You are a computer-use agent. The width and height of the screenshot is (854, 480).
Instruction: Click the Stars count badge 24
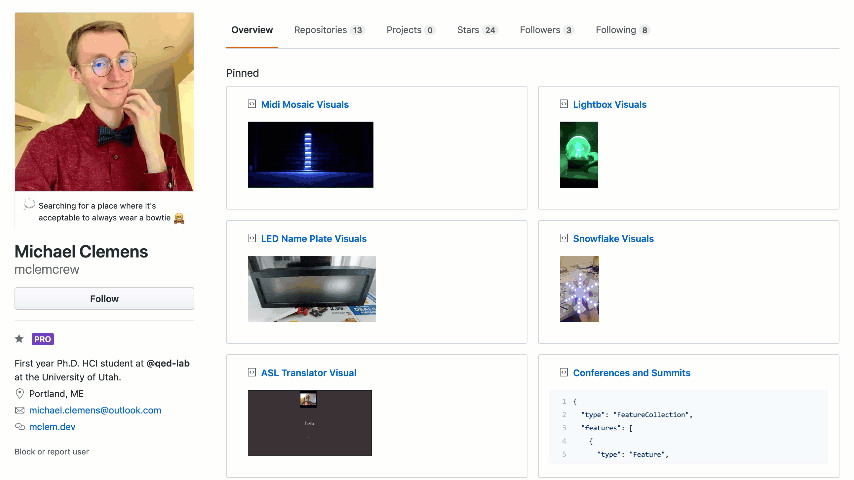click(490, 30)
